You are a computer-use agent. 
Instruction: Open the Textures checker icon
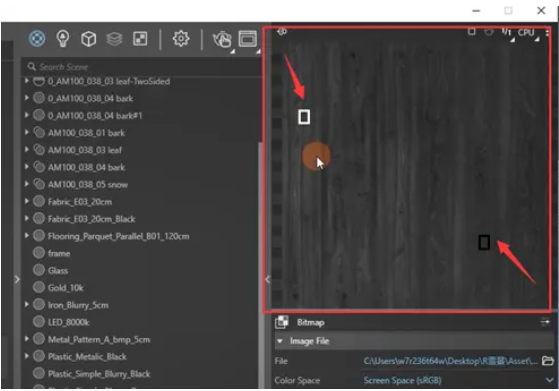pyautogui.click(x=140, y=38)
